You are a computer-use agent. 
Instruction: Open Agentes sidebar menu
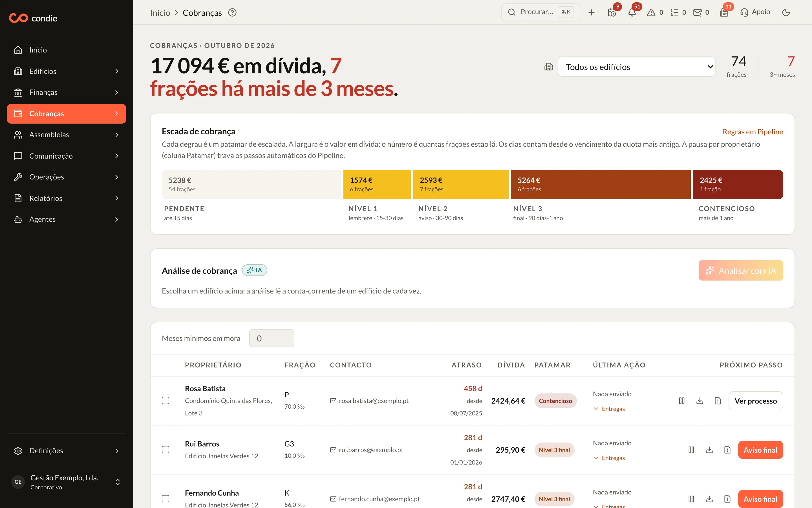point(67,219)
